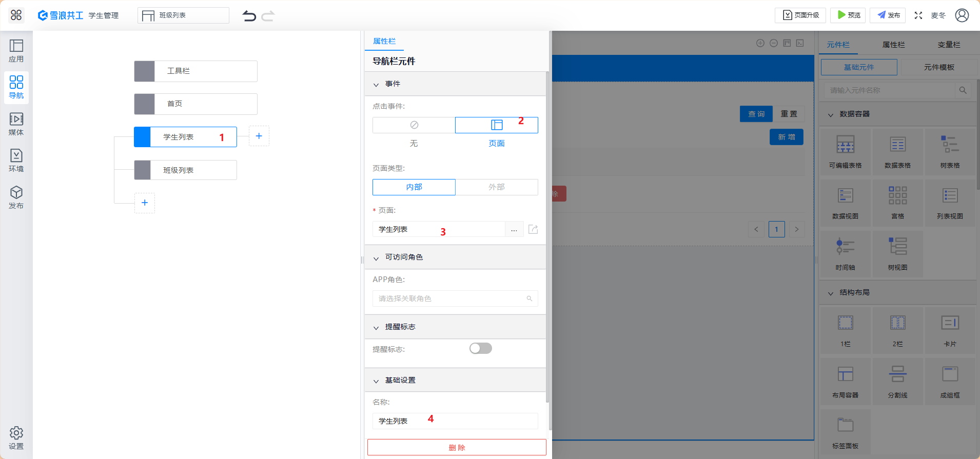The image size is (980, 459).
Task: Click the red 删除 button
Action: (x=457, y=447)
